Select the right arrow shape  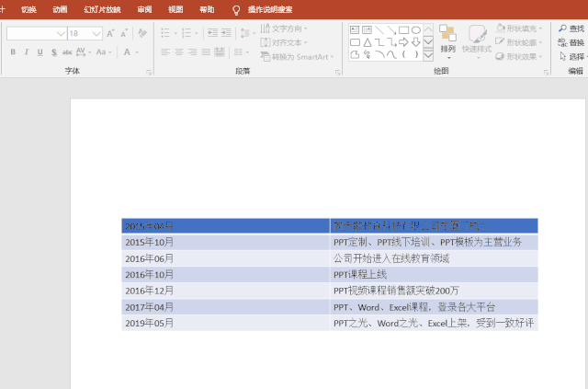click(404, 42)
